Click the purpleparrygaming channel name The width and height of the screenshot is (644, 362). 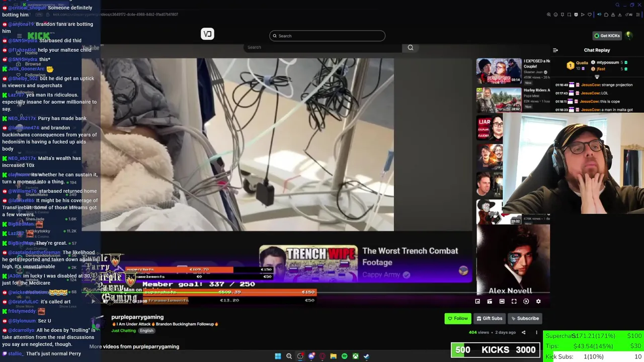pyautogui.click(x=137, y=317)
